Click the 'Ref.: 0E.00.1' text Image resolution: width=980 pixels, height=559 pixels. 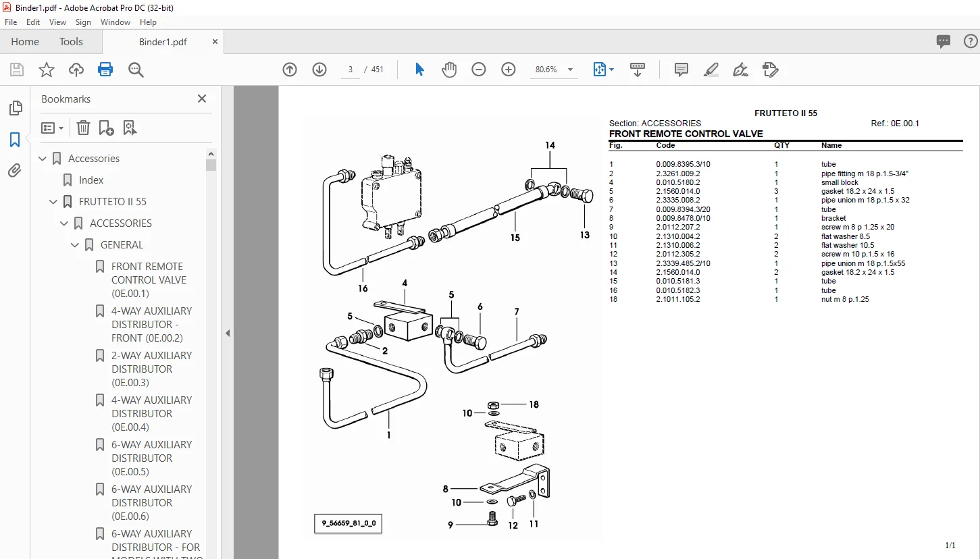tap(895, 124)
